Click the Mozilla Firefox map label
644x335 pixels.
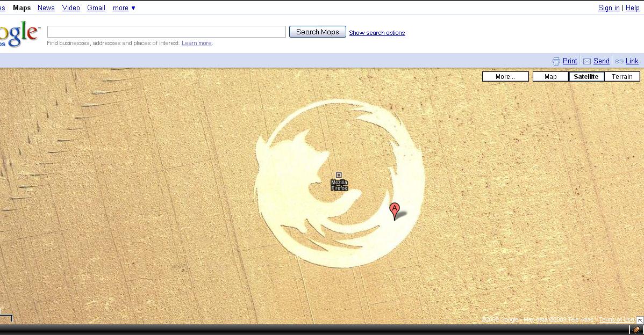(339, 185)
